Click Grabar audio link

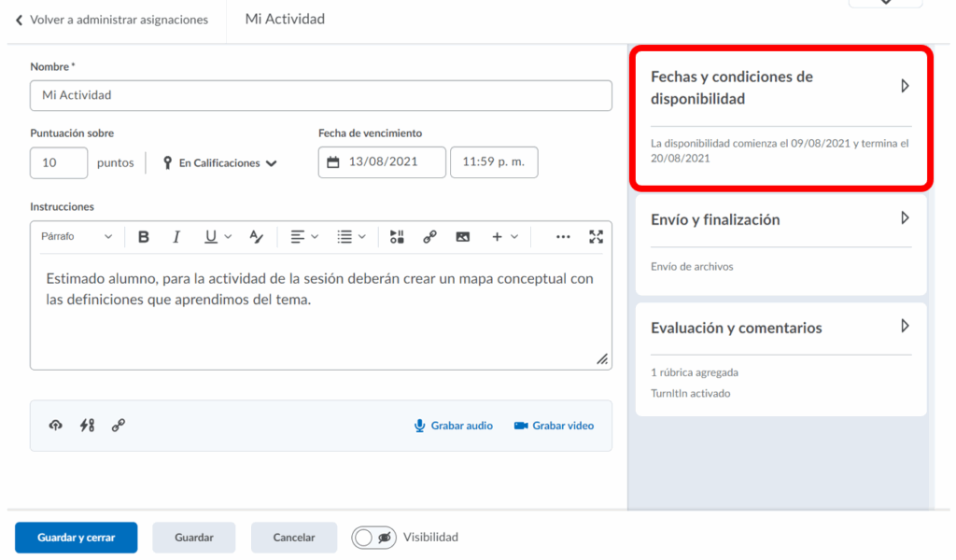coord(454,426)
